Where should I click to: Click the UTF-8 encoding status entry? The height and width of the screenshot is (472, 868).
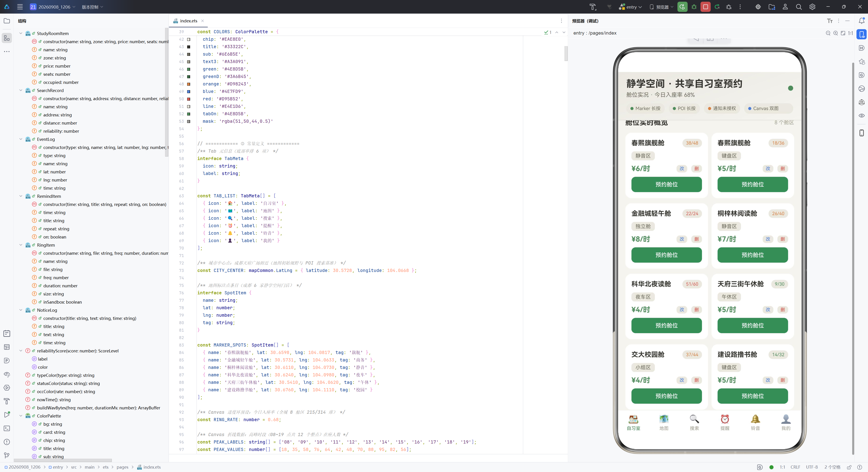coord(812,467)
